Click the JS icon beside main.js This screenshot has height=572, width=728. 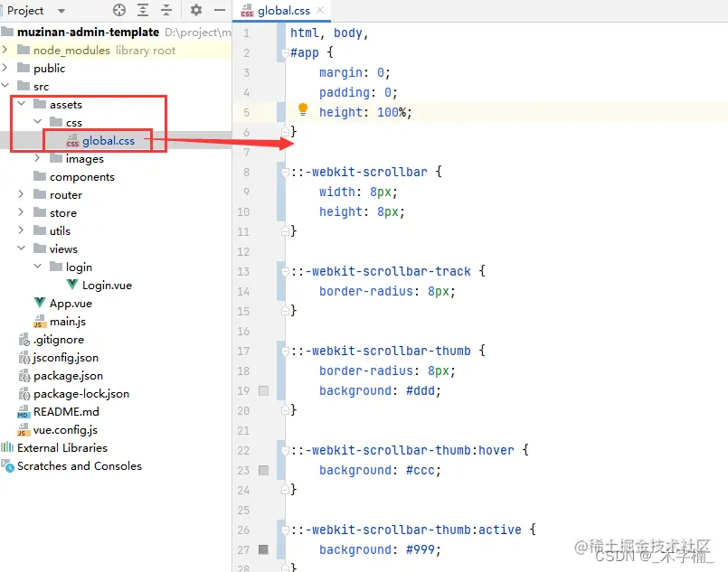(x=40, y=321)
